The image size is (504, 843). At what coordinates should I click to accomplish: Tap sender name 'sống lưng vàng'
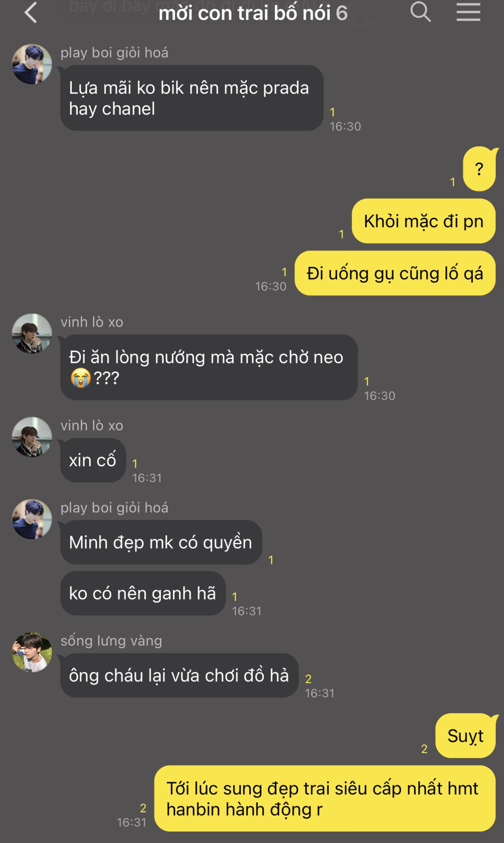112,641
